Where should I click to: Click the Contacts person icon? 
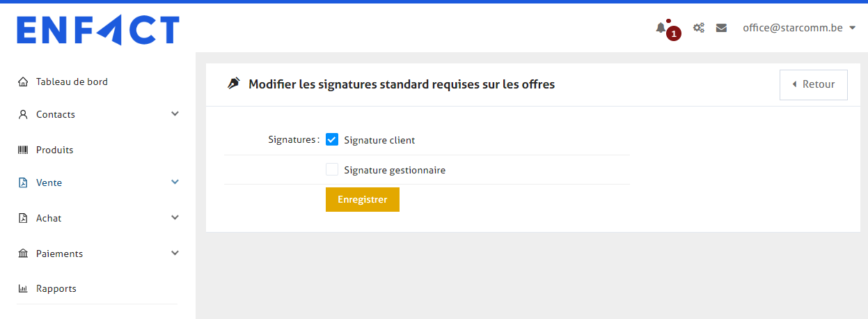pyautogui.click(x=23, y=114)
